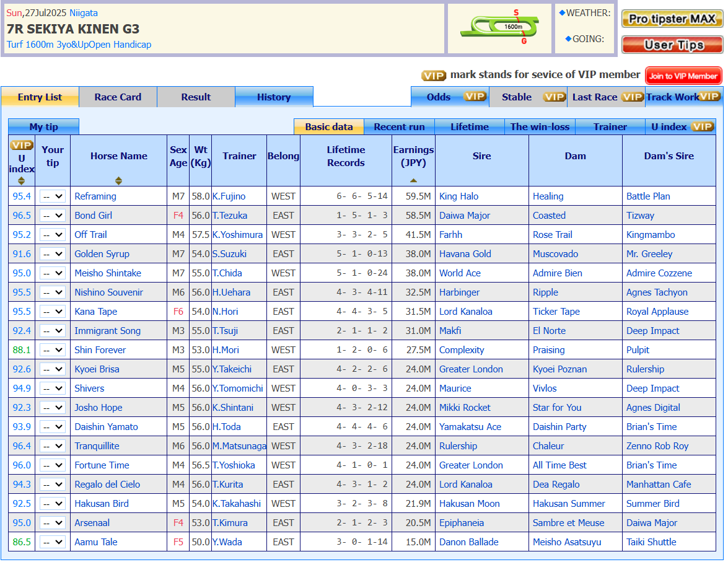The width and height of the screenshot is (728, 562).
Task: Open trainer T.Kimura link
Action: coord(230,523)
